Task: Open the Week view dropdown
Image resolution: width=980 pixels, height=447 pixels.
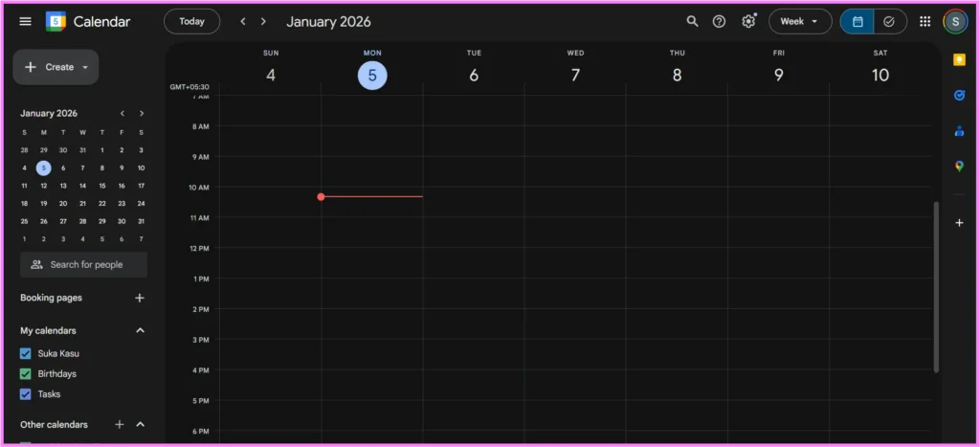Action: pos(800,21)
